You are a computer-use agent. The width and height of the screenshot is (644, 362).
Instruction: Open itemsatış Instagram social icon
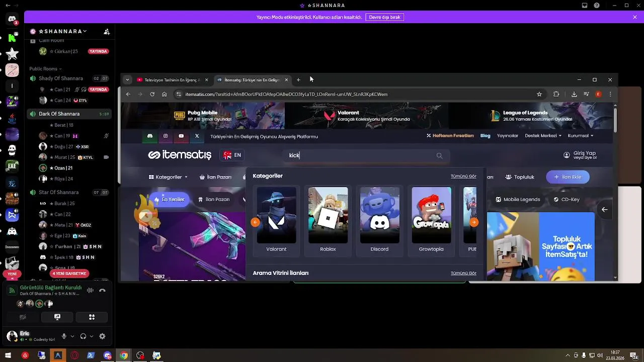tap(166, 136)
